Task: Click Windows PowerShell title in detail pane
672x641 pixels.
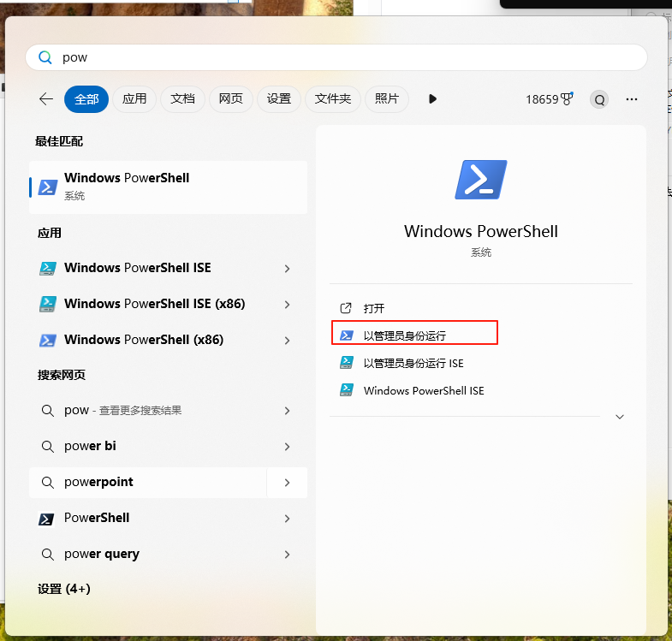Action: [x=481, y=231]
